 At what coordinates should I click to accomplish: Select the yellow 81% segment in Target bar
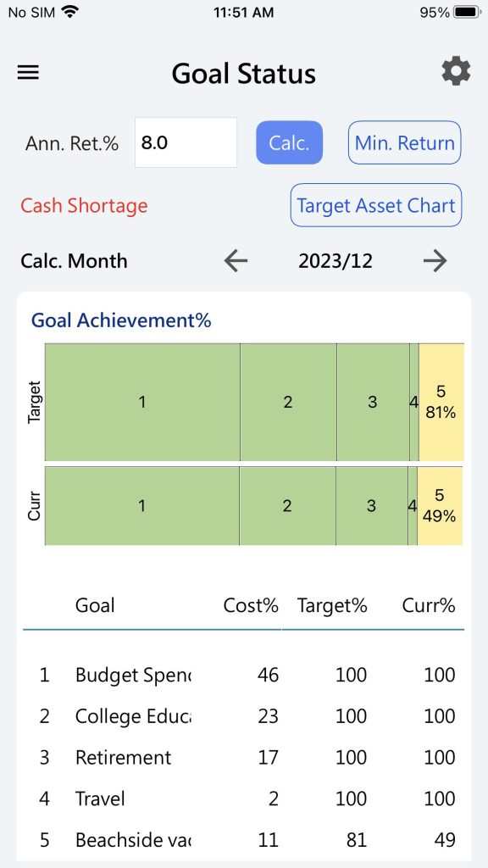(441, 402)
